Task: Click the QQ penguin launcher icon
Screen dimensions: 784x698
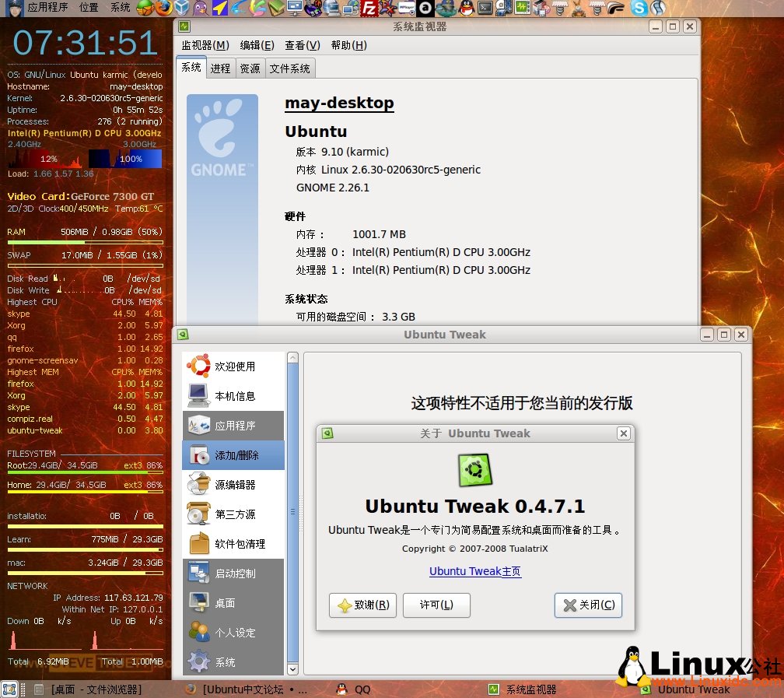Action: (x=466, y=8)
